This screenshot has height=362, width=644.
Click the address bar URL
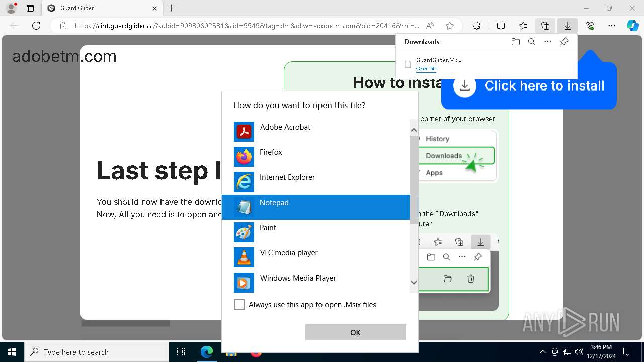click(x=247, y=26)
